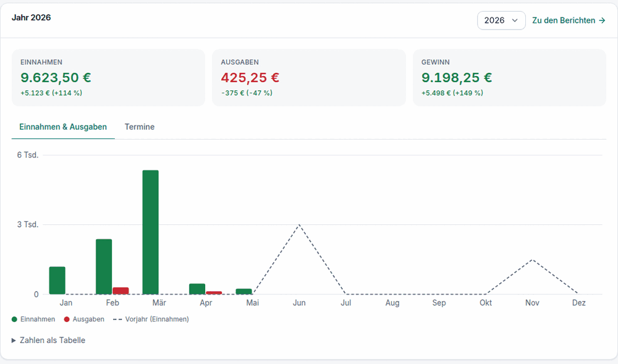Click the green May income bar

[244, 292]
